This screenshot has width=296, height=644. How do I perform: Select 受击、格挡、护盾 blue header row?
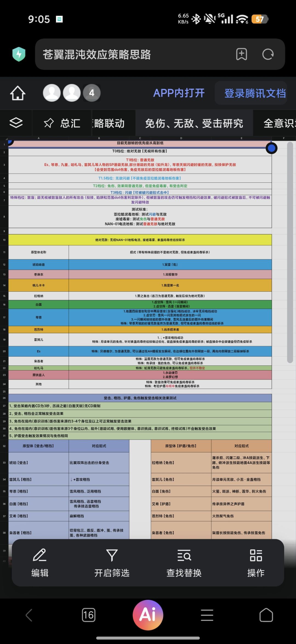coord(140,398)
